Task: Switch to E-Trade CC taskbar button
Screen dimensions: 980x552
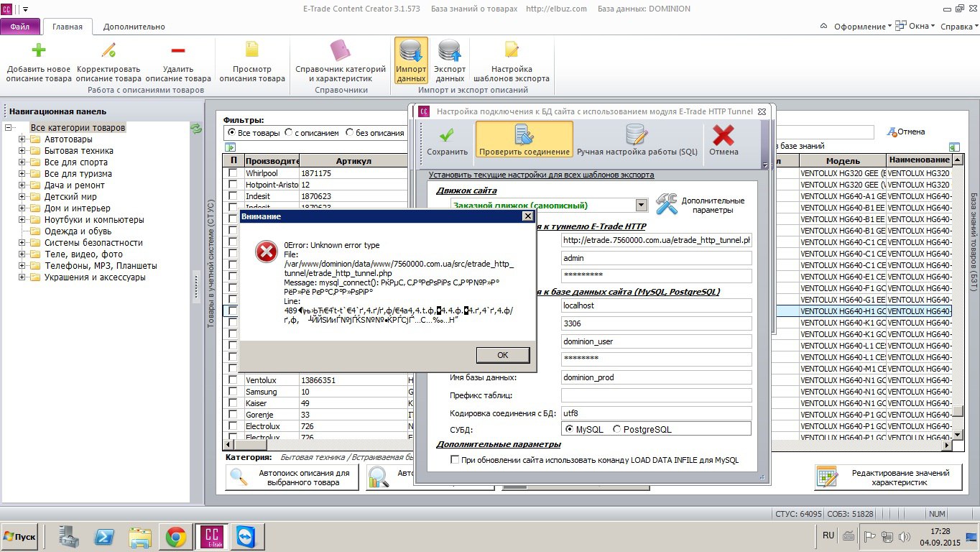Action: pyautogui.click(x=212, y=537)
